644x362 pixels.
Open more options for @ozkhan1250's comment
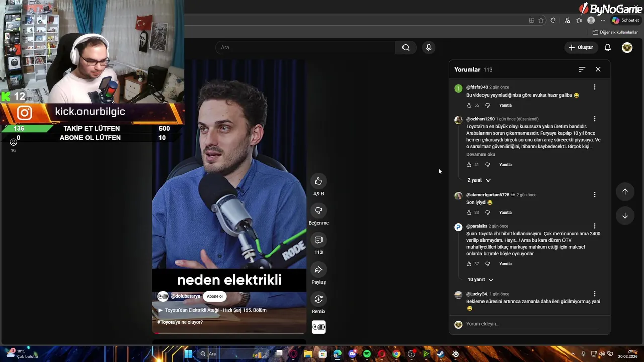pyautogui.click(x=594, y=119)
